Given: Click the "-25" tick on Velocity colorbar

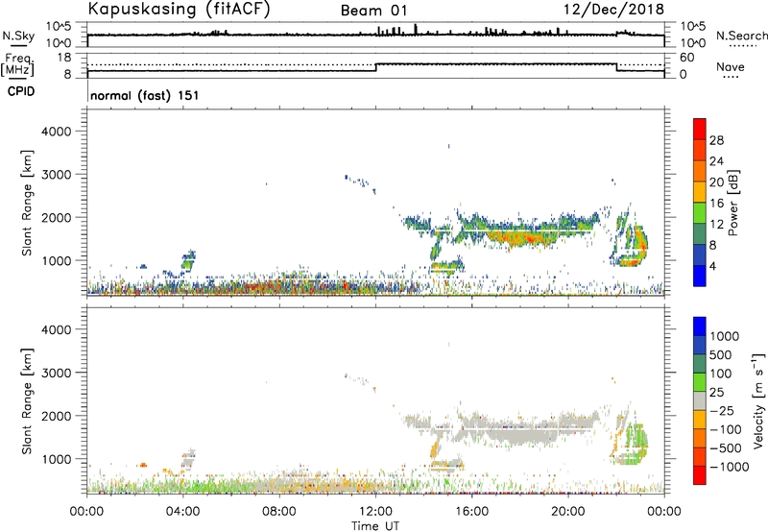Looking at the screenshot, I should coord(722,411).
